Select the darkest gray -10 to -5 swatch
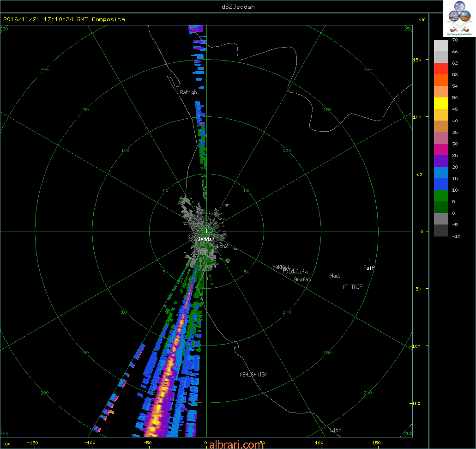Screen dimensions: 476x449 (441, 230)
